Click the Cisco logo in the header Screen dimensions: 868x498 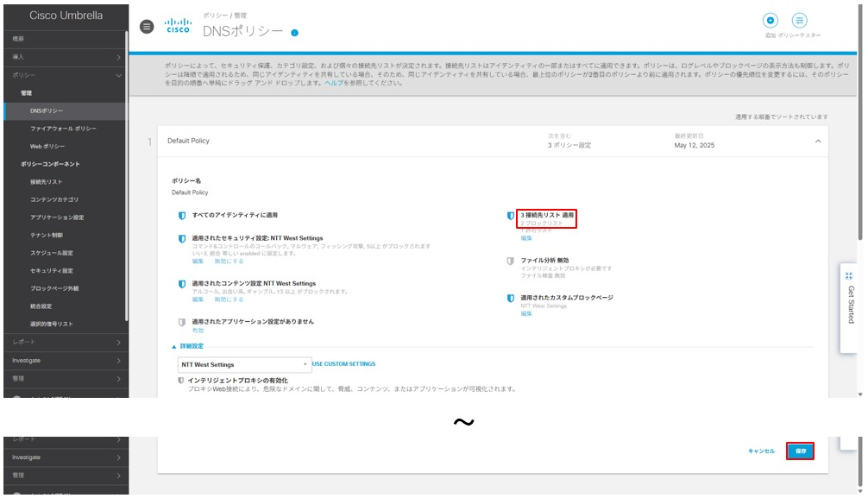pos(179,26)
